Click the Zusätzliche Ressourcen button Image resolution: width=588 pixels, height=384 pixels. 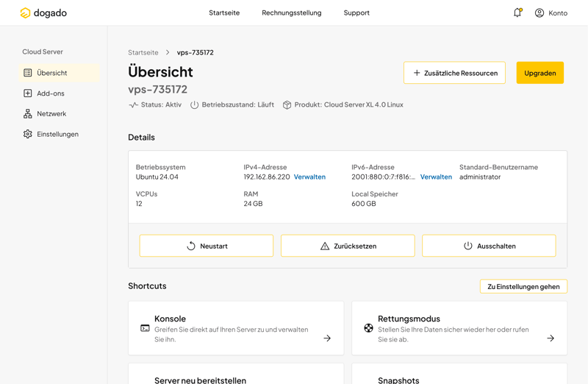pyautogui.click(x=454, y=73)
